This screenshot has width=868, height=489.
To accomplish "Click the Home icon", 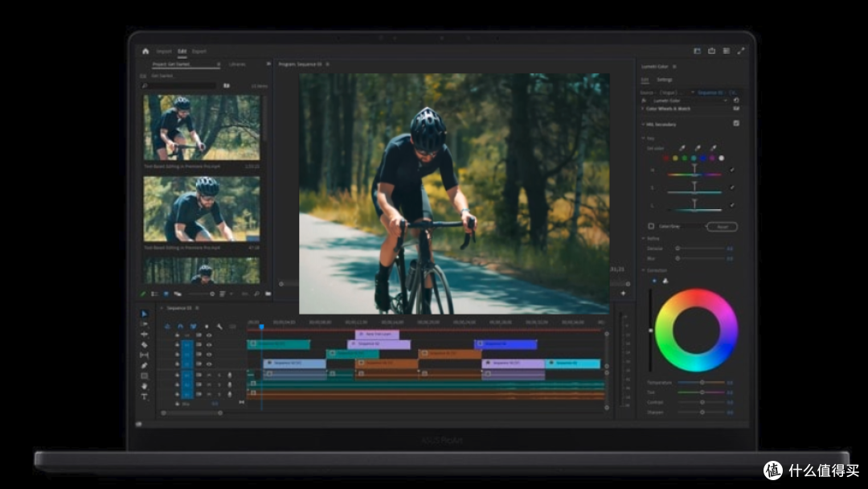I will (x=145, y=51).
